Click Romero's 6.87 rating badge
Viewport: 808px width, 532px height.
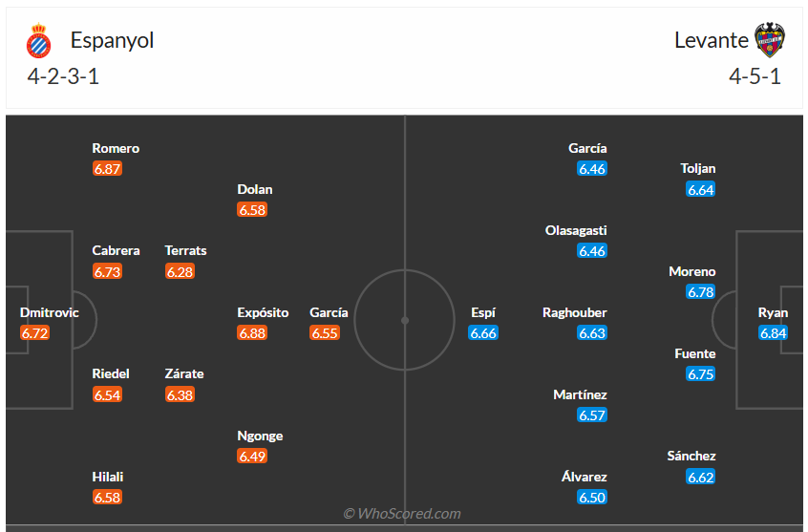pos(108,169)
